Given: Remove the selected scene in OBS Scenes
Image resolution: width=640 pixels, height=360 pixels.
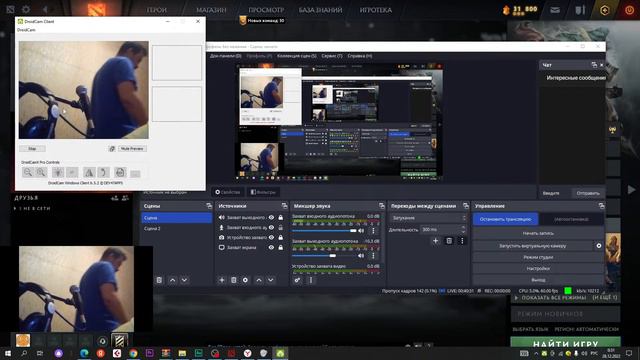Looking at the screenshot, I should pyautogui.click(x=159, y=280).
